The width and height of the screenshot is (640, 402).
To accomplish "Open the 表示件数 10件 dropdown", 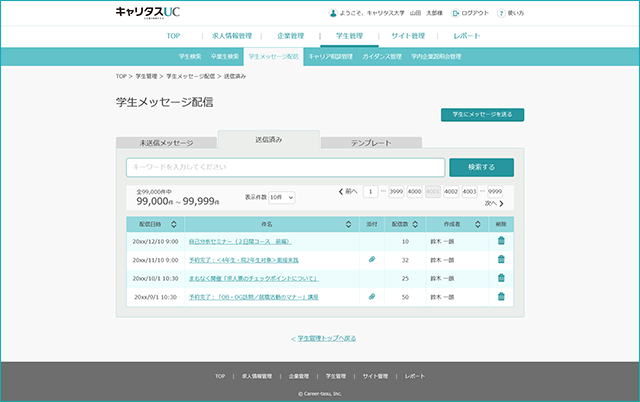I will [x=282, y=198].
